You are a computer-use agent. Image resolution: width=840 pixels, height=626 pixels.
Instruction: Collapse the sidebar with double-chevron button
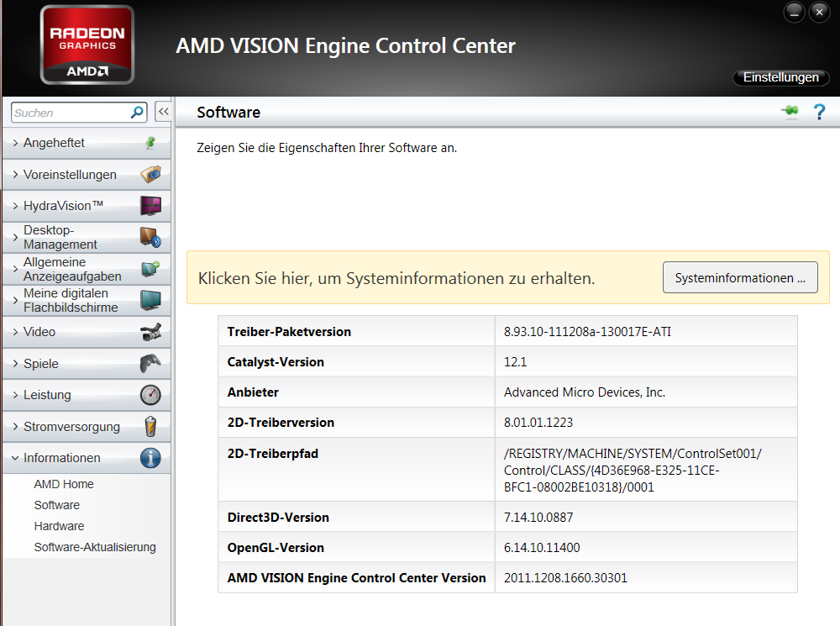point(163,112)
